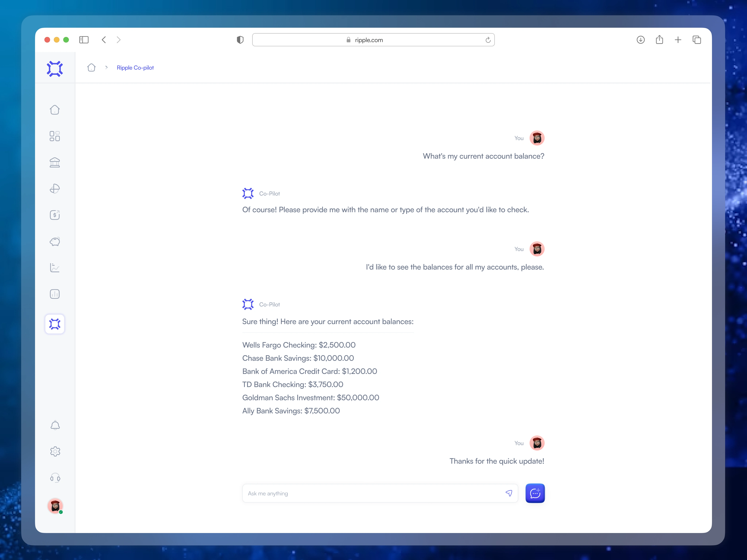The image size is (747, 560).
Task: Open the dollar transfer icon in sidebar
Action: tap(55, 215)
